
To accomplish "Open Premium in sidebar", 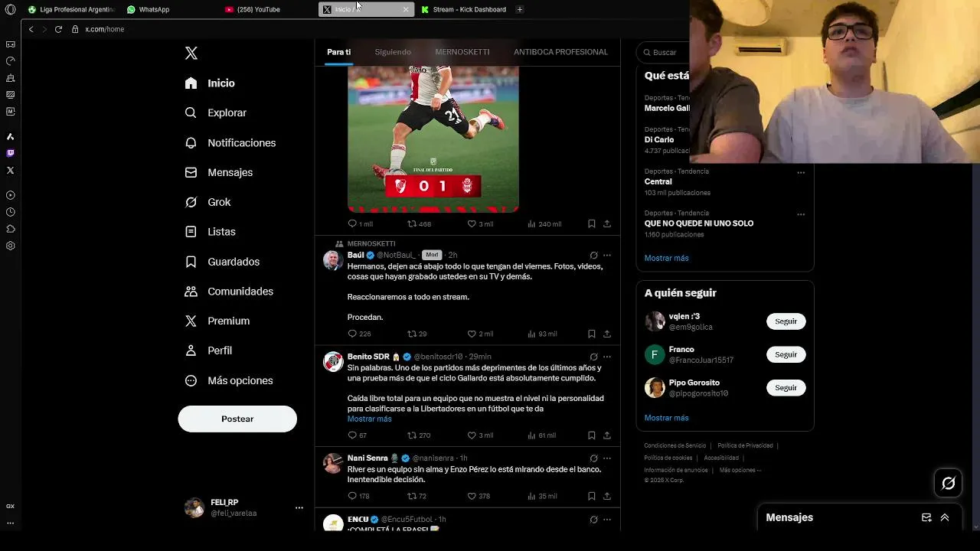I will [217, 321].
